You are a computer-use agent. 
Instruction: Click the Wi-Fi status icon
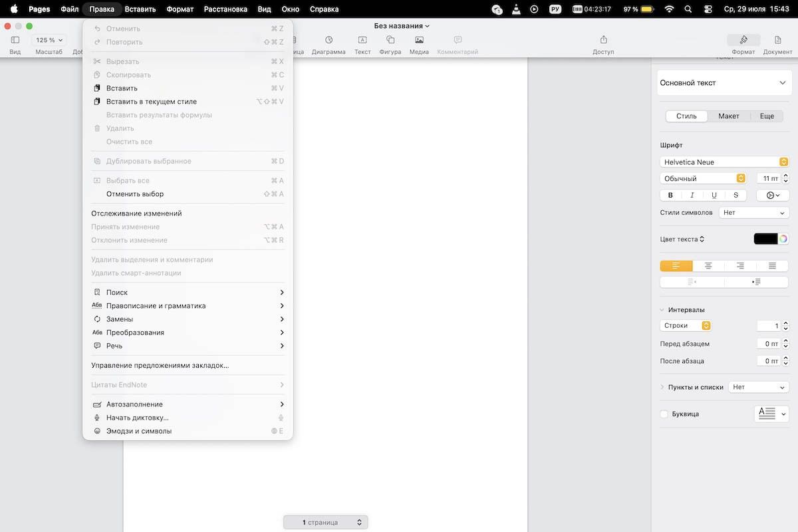tap(669, 9)
